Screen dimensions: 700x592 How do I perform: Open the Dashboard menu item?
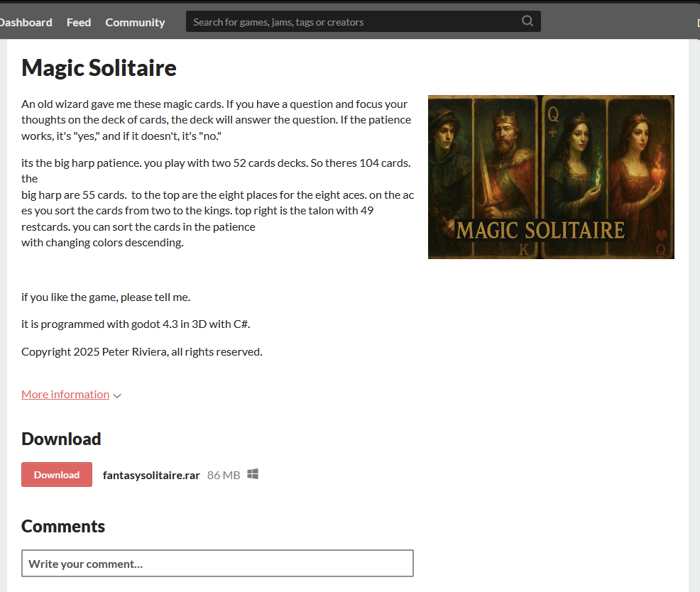[26, 22]
